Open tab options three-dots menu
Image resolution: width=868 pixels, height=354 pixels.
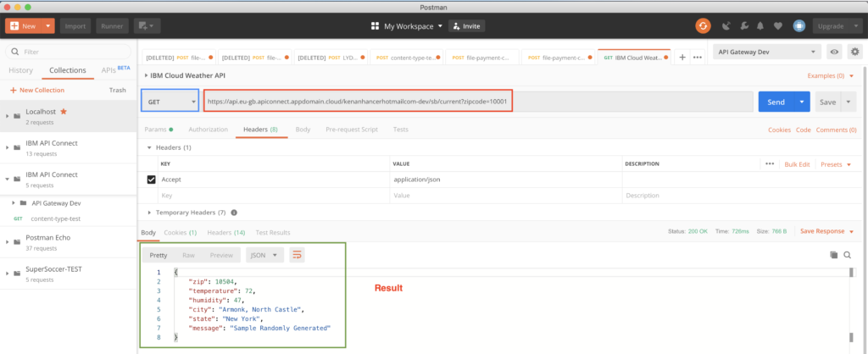pos(698,57)
